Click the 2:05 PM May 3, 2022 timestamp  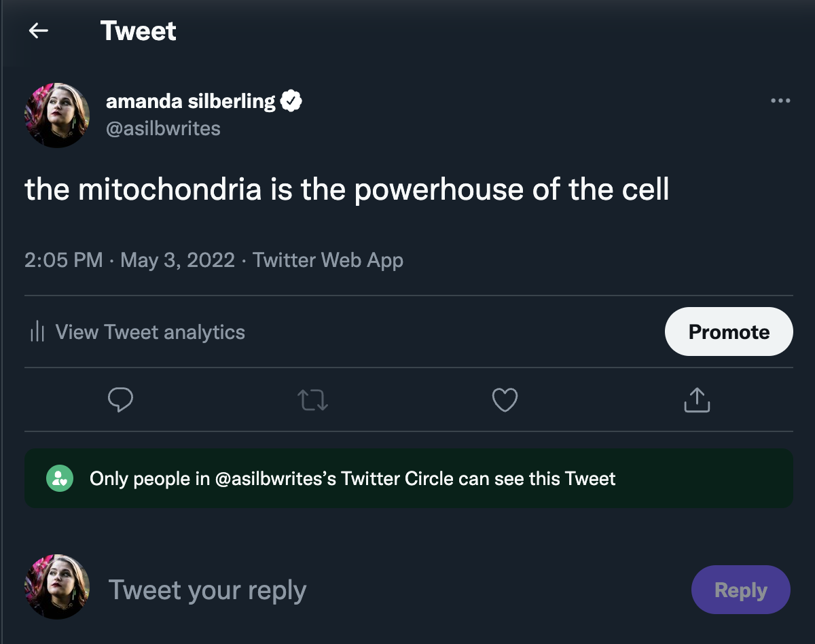pyautogui.click(x=130, y=260)
